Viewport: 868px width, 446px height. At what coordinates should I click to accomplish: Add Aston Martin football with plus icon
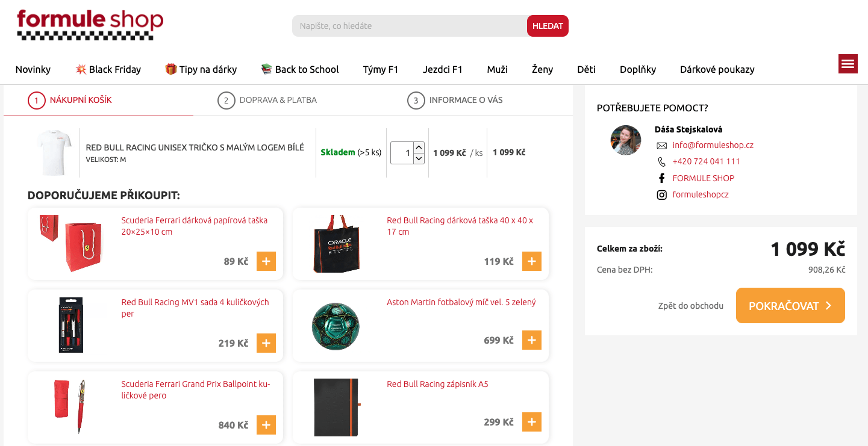pyautogui.click(x=531, y=340)
